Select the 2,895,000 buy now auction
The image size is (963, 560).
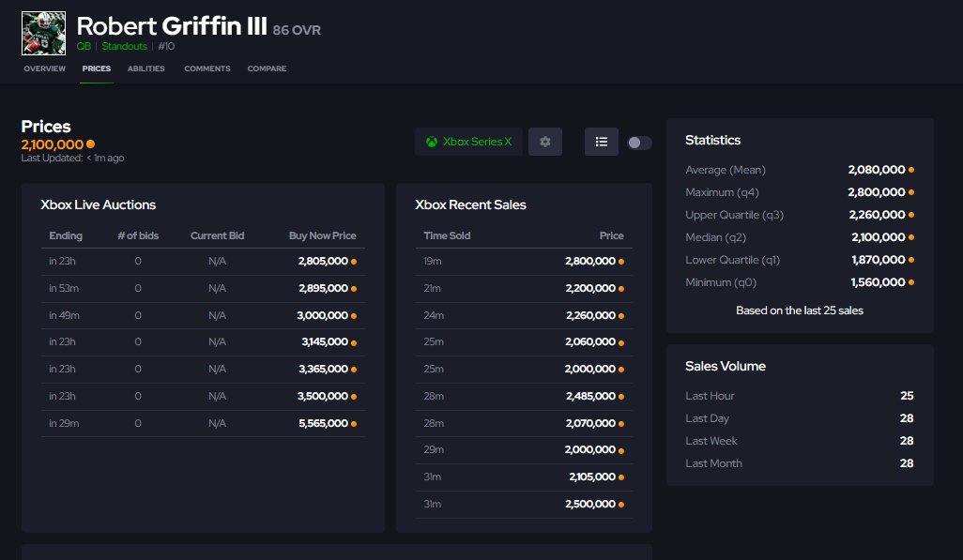point(204,288)
